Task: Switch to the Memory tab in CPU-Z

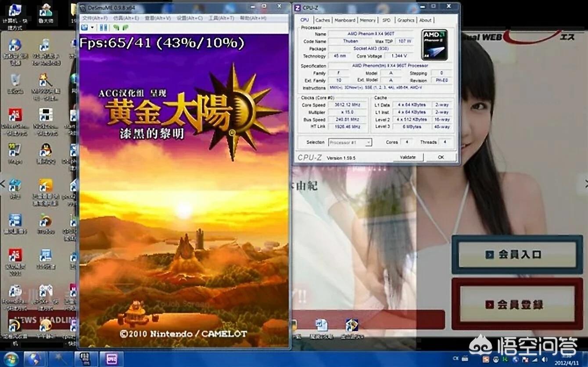Action: (x=368, y=20)
